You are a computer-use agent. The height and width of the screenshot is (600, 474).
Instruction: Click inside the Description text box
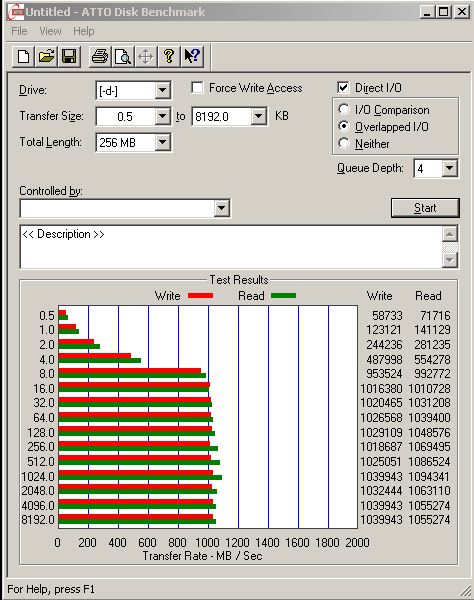point(231,247)
